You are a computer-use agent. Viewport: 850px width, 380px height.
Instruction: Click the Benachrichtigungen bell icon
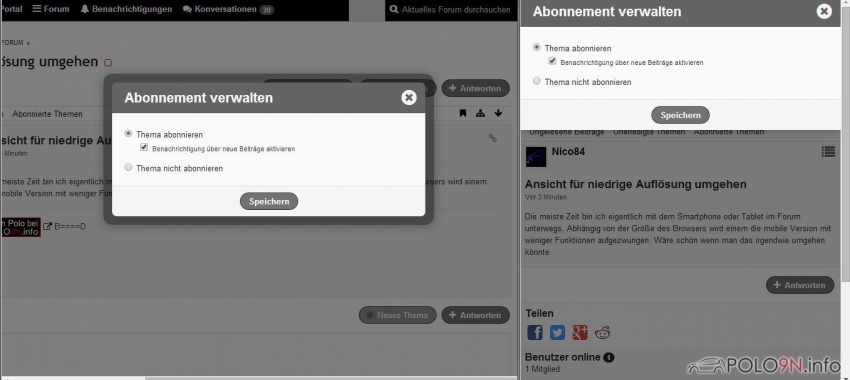tap(85, 9)
